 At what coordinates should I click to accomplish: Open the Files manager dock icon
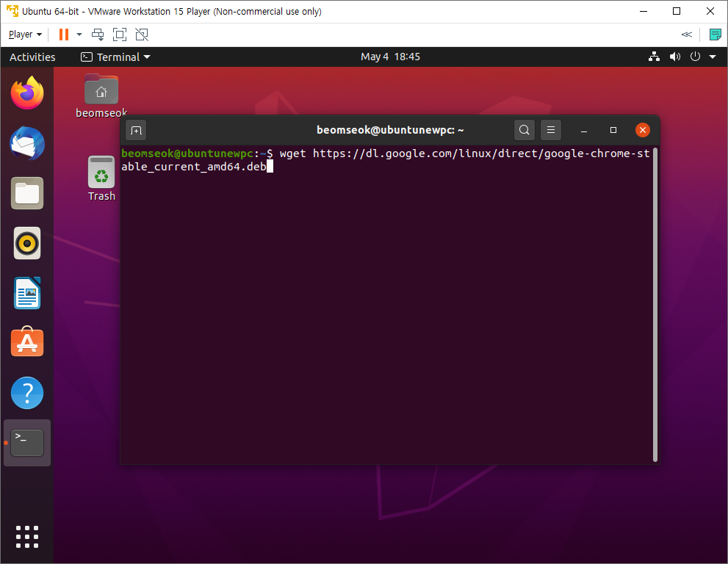click(x=27, y=193)
